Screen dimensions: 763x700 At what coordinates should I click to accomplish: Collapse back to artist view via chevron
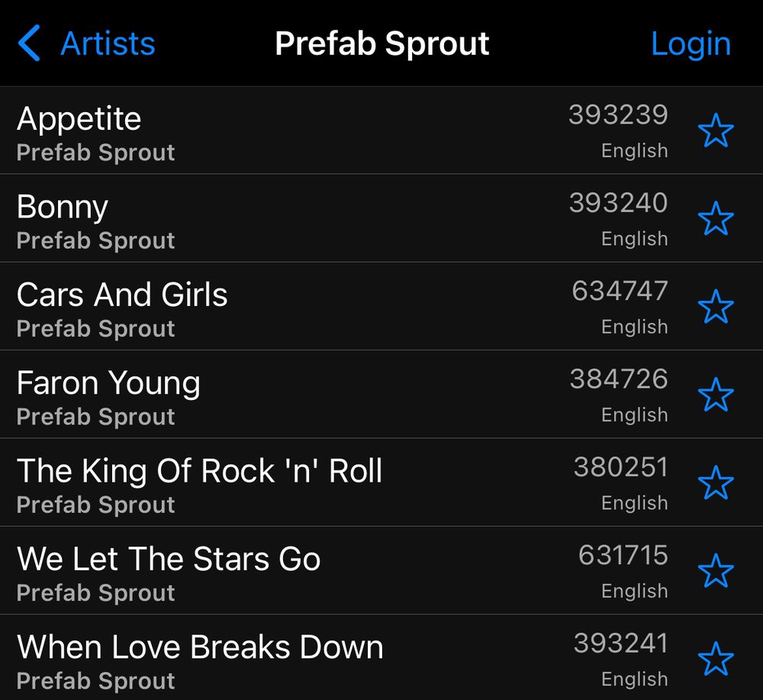pos(28,44)
